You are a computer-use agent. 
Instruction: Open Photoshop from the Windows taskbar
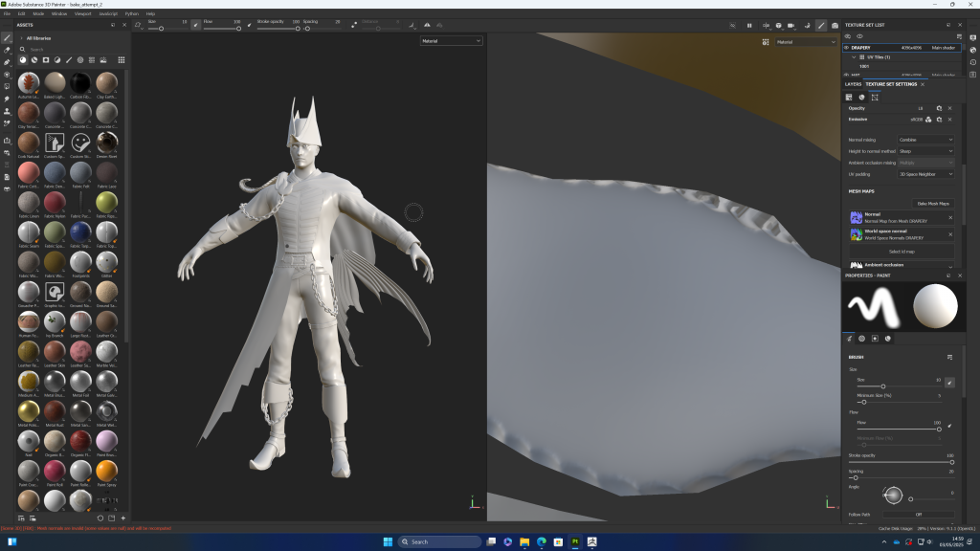pos(575,541)
